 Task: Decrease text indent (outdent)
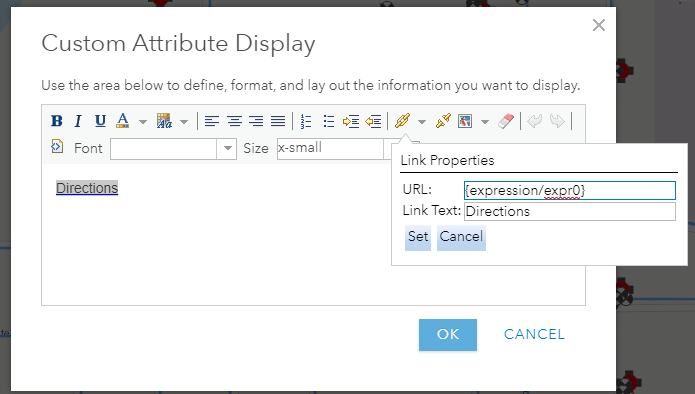373,121
